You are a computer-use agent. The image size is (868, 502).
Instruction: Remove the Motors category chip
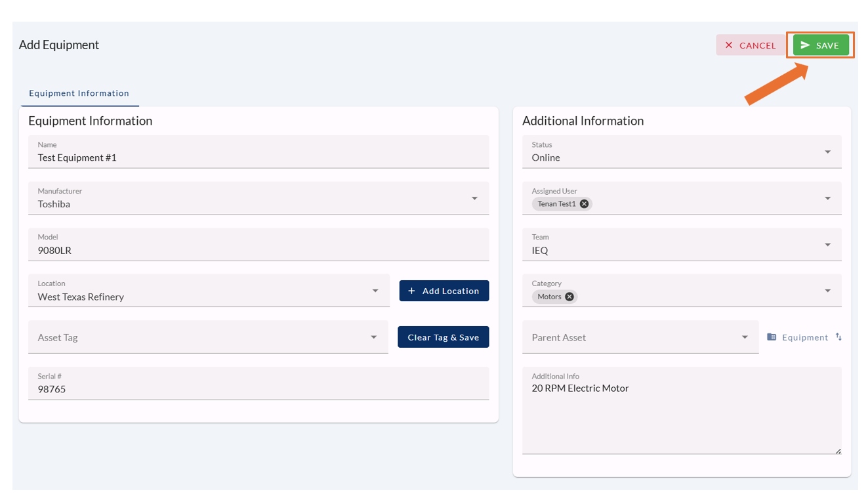[x=569, y=297]
